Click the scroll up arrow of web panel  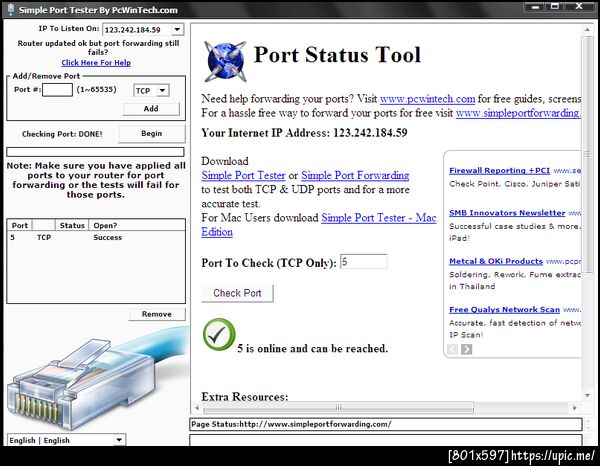[x=587, y=29]
